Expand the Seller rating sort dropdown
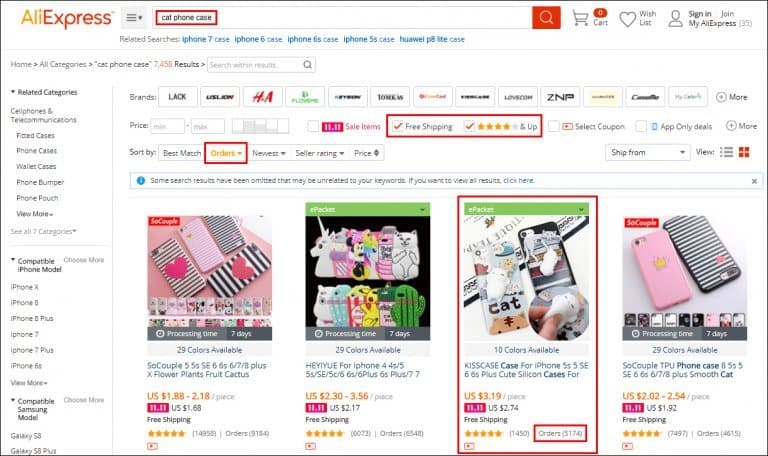 [319, 153]
